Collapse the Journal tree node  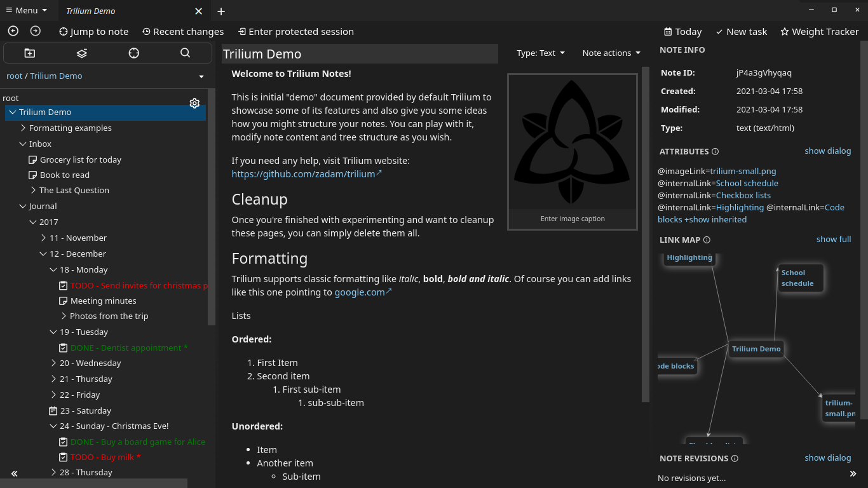23,206
